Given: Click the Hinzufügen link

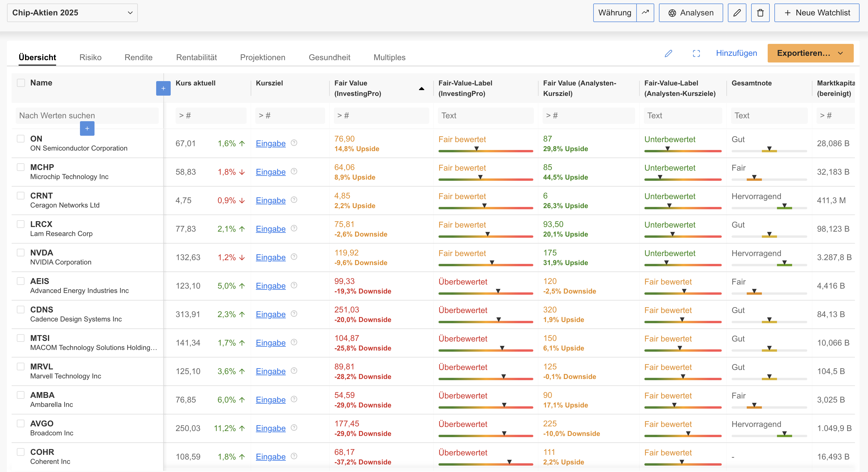Looking at the screenshot, I should (x=736, y=53).
